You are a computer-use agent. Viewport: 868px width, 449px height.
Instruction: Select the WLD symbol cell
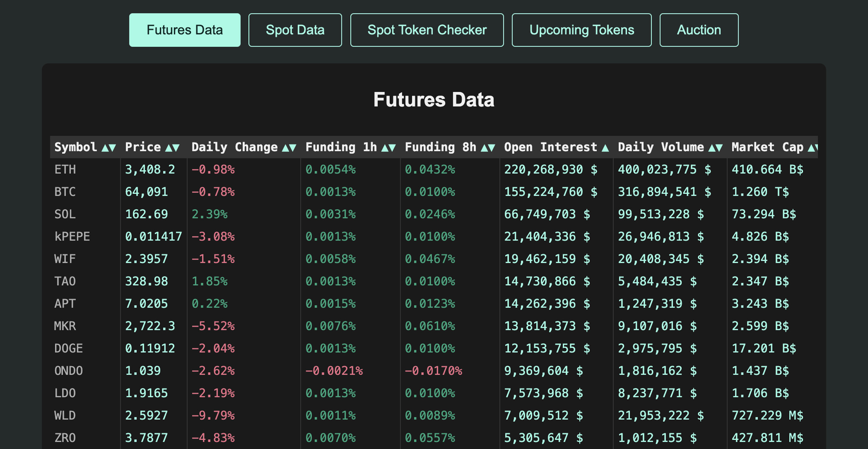click(x=65, y=416)
